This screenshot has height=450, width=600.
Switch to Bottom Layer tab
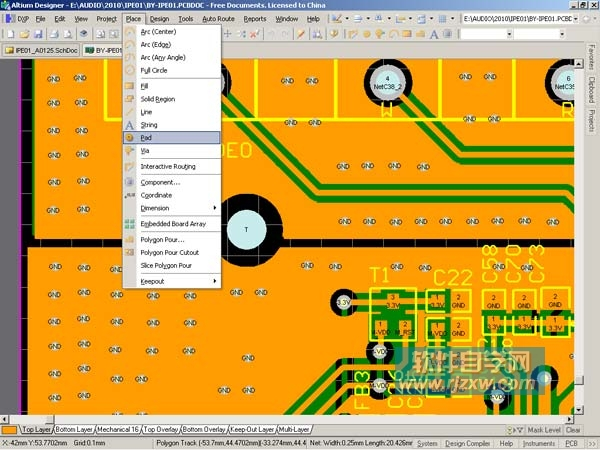[74, 429]
